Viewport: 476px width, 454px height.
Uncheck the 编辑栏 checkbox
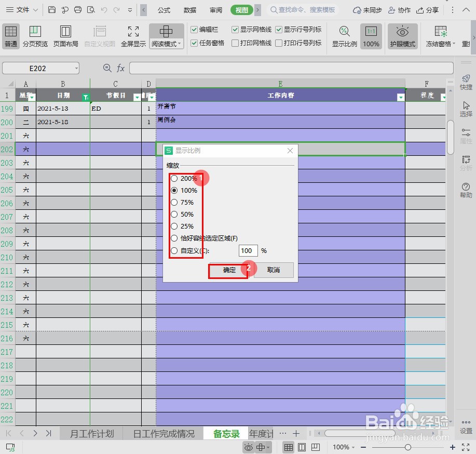(194, 29)
